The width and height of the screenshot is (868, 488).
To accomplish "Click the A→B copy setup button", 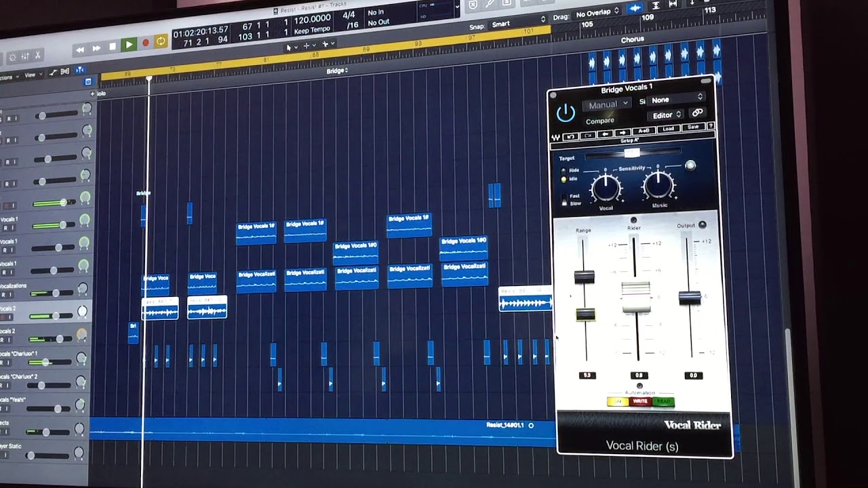I will [x=644, y=131].
